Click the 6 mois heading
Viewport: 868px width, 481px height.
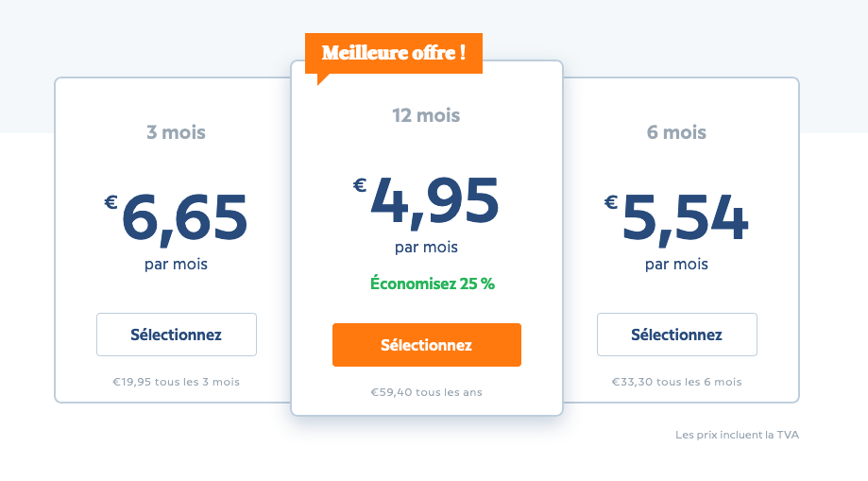click(x=676, y=132)
